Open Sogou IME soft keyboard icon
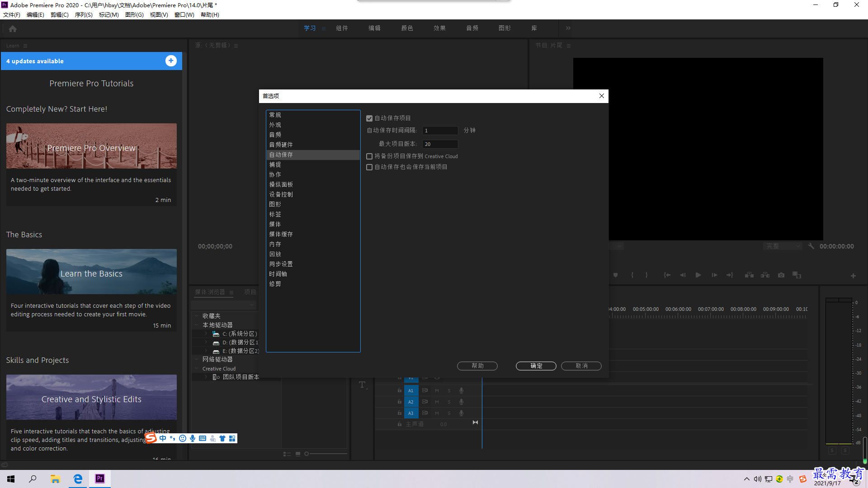 203,438
